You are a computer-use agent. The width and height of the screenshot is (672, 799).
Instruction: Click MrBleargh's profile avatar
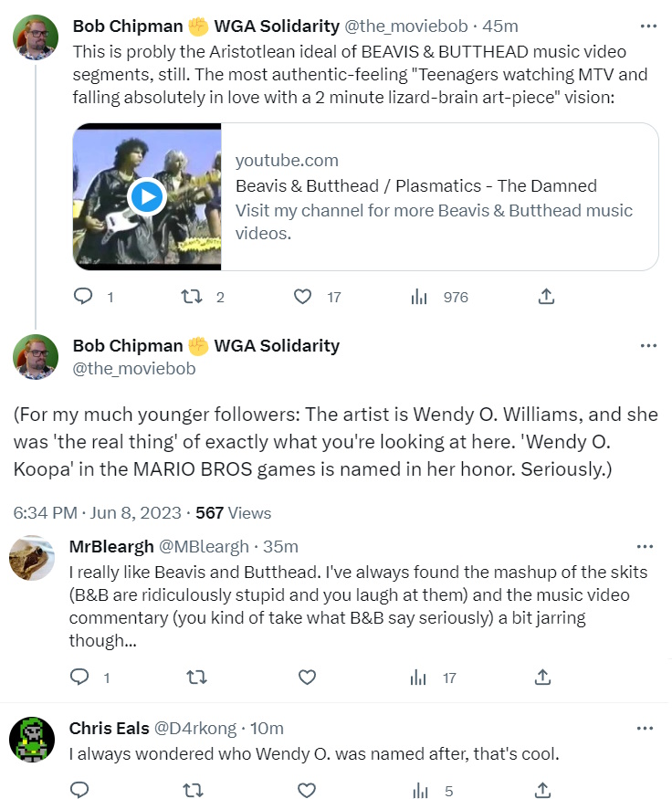click(x=32, y=558)
